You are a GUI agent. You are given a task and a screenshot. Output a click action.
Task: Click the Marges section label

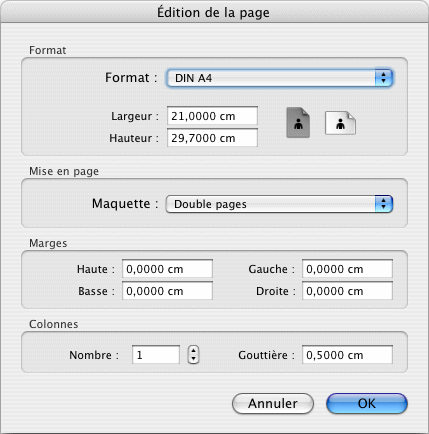click(48, 243)
